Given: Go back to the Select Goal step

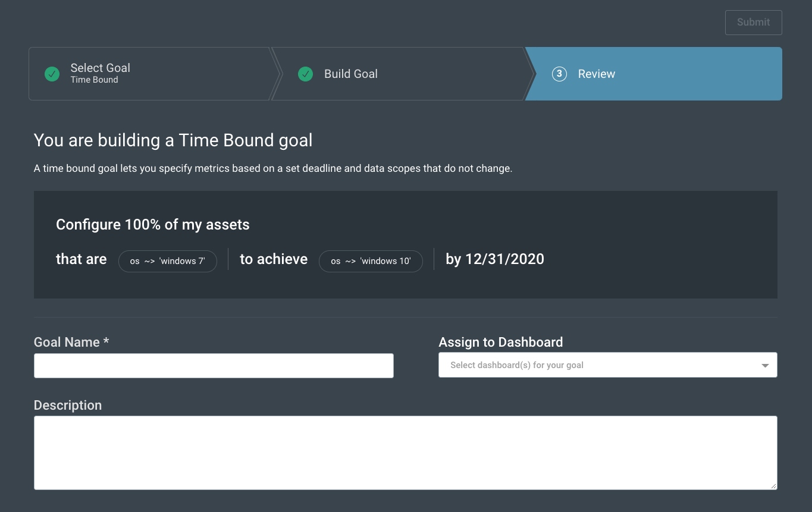Looking at the screenshot, I should [x=100, y=68].
